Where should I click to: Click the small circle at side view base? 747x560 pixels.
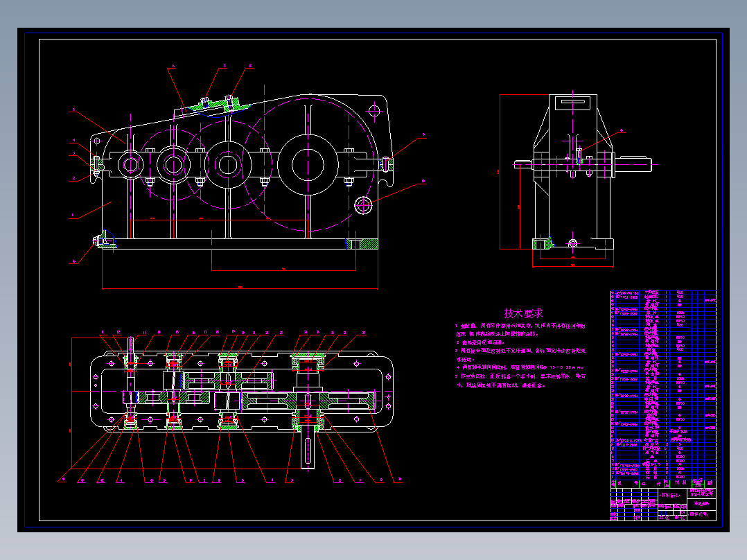572,243
